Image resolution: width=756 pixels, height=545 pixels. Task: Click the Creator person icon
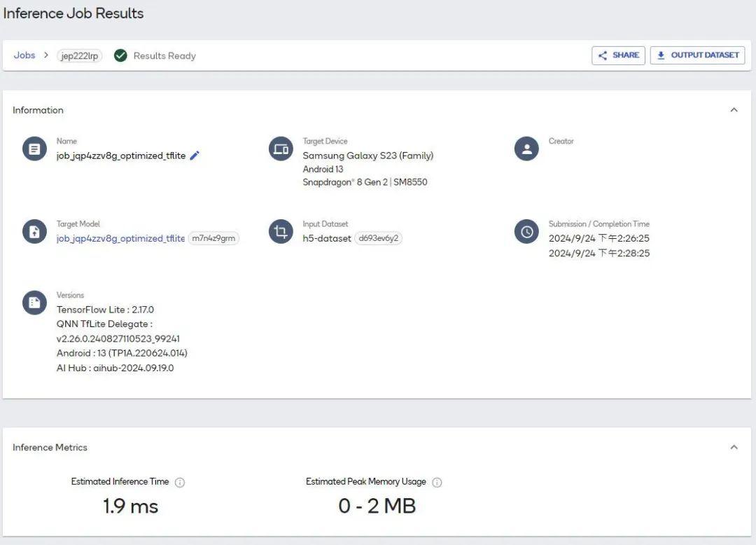(x=526, y=149)
